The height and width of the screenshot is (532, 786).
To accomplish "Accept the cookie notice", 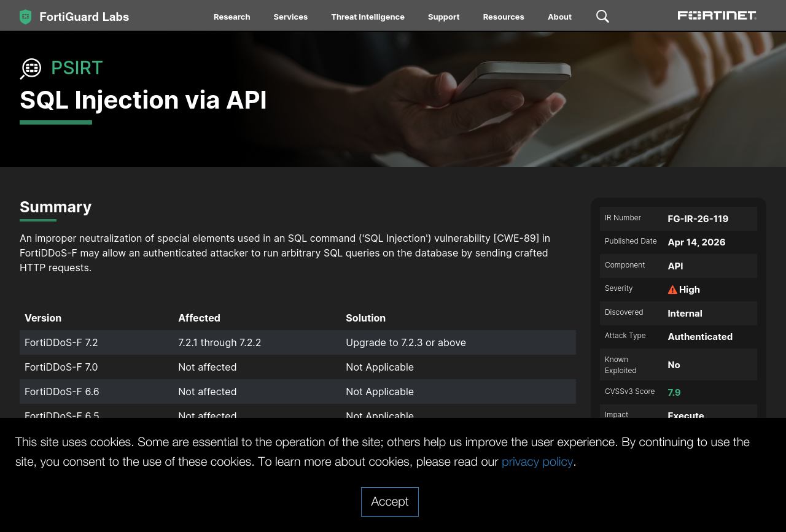I will [x=389, y=501].
